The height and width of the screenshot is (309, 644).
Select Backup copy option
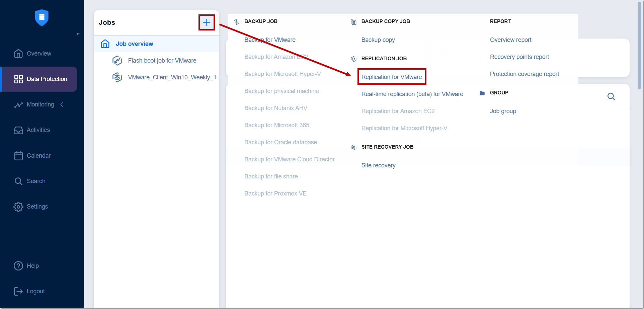pyautogui.click(x=378, y=40)
